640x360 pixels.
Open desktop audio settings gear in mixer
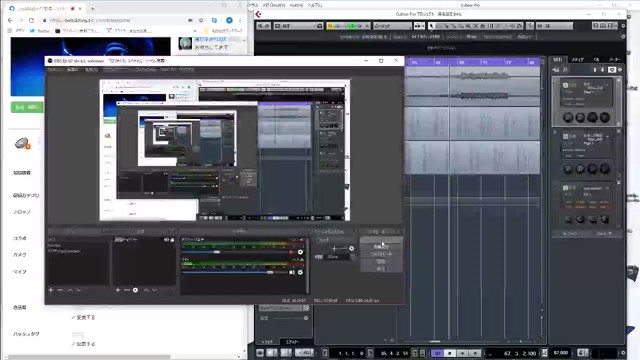pyautogui.click(x=300, y=252)
